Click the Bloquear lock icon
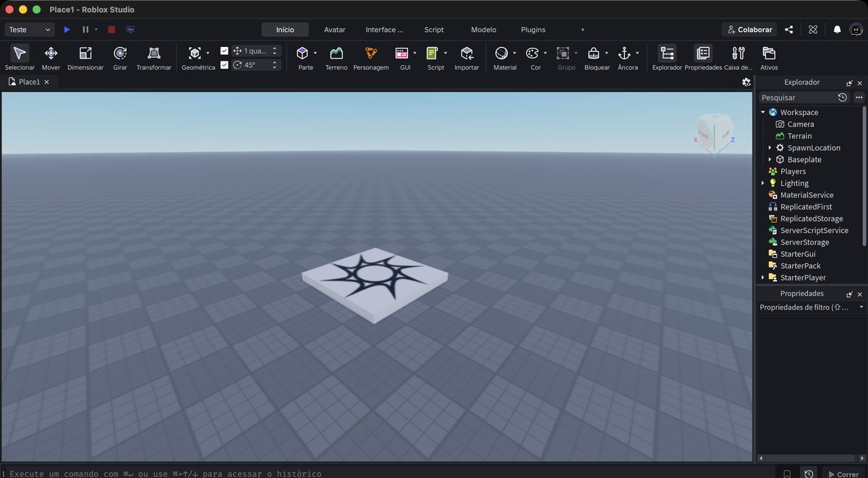868x478 pixels. (x=593, y=54)
